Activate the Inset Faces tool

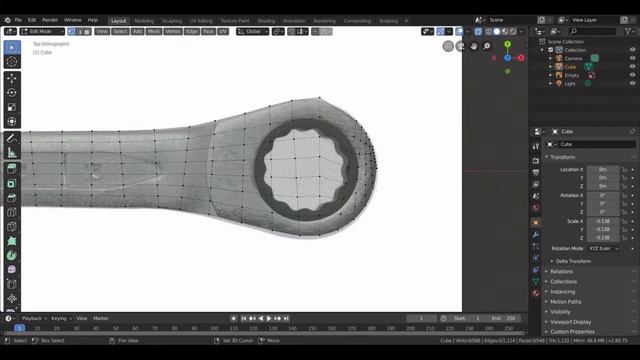tap(12, 183)
